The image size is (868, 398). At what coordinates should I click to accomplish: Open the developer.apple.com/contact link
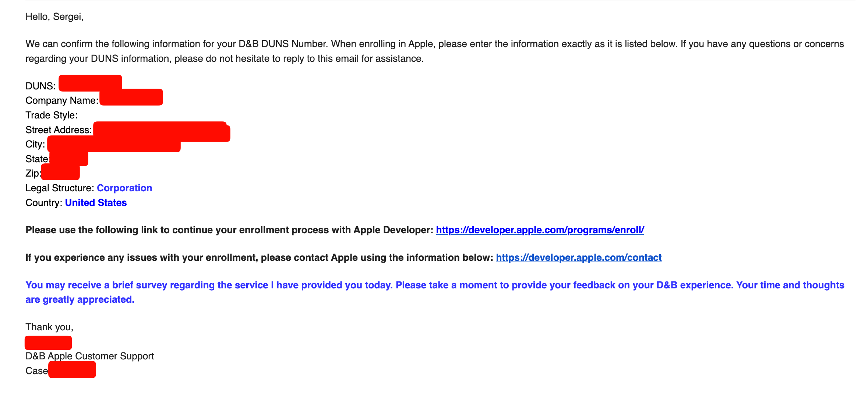tap(578, 257)
